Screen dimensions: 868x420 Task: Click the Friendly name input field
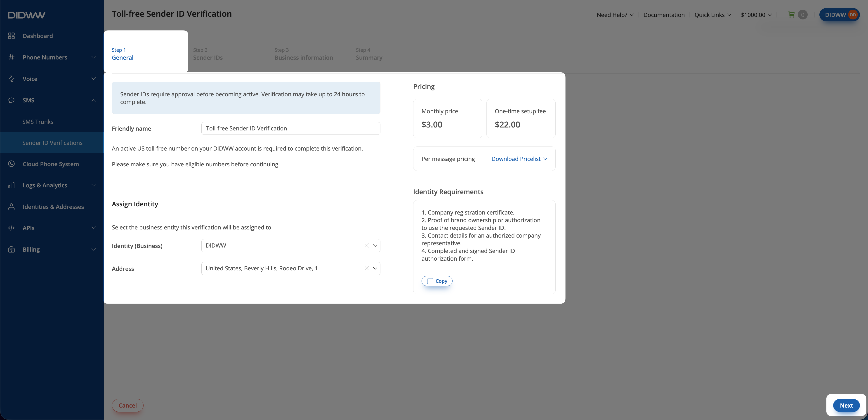click(x=291, y=128)
